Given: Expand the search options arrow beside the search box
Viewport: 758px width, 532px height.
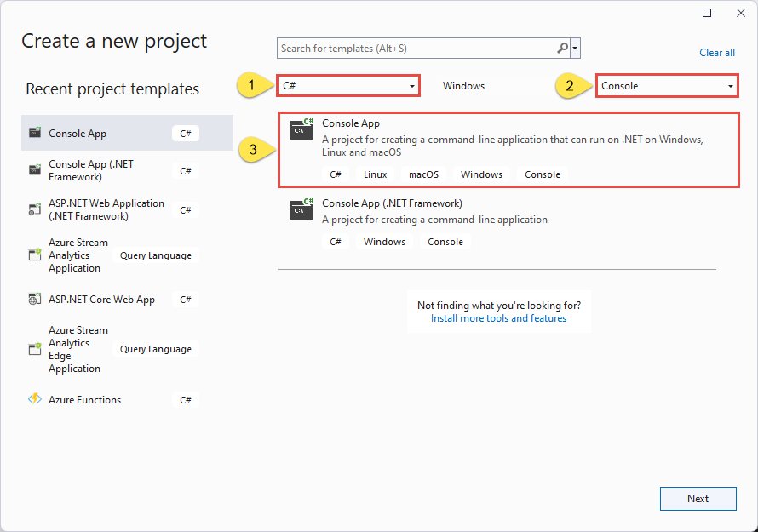Looking at the screenshot, I should tap(576, 48).
